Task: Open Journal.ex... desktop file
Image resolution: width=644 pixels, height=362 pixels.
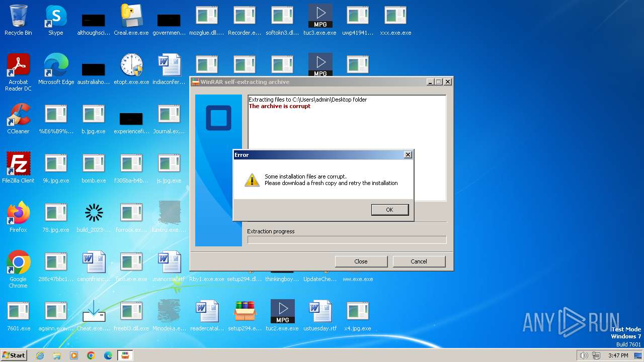Action: coord(169,119)
